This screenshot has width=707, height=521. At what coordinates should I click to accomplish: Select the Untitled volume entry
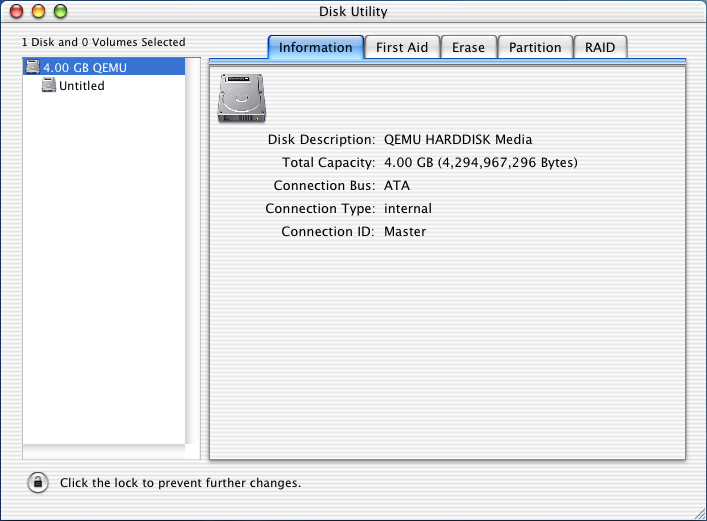81,86
